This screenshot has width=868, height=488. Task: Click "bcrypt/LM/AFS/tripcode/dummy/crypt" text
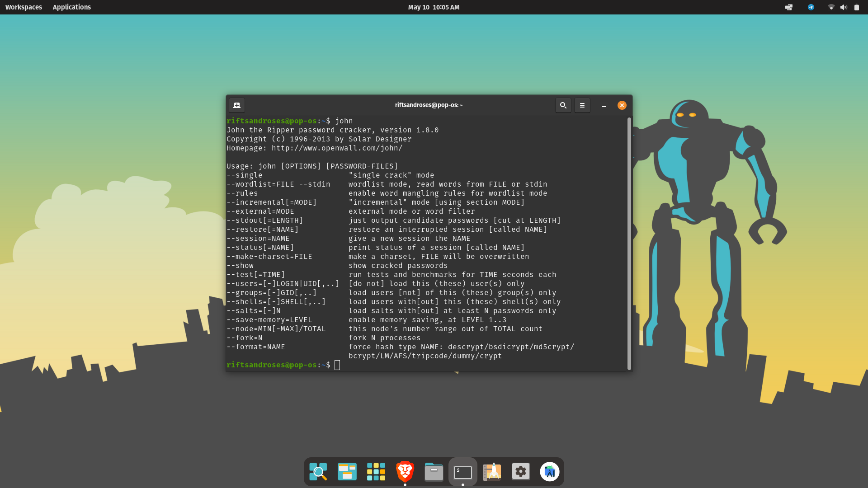tap(425, 356)
